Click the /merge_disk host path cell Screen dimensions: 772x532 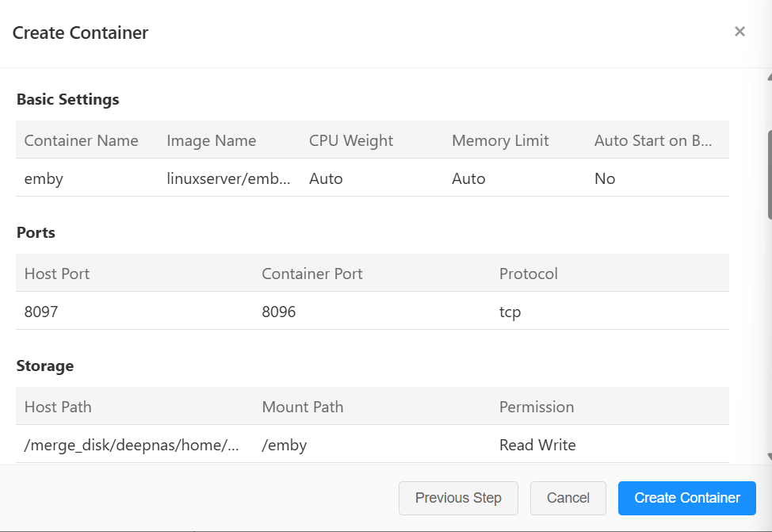[132, 445]
